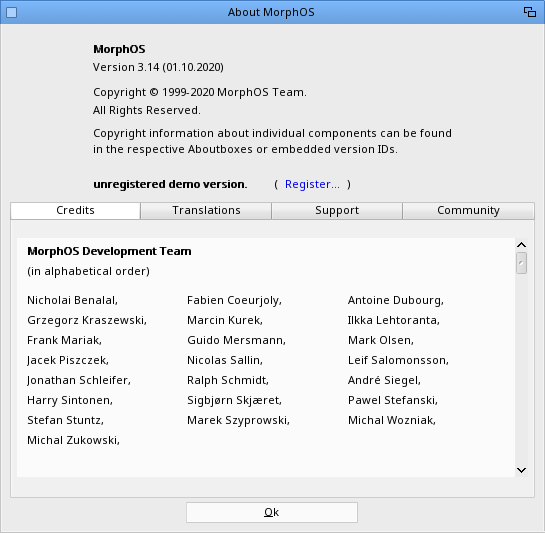Click the unregistered demo version text

click(170, 184)
